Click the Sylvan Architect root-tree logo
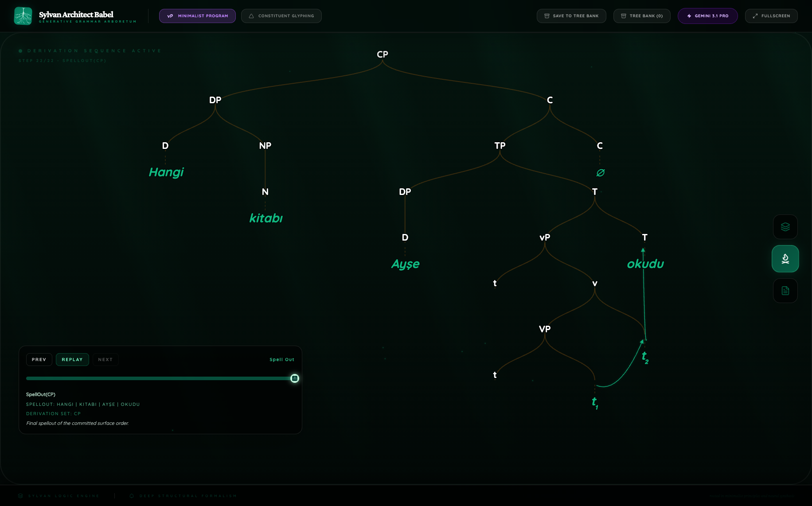This screenshot has width=812, height=506. (x=23, y=16)
